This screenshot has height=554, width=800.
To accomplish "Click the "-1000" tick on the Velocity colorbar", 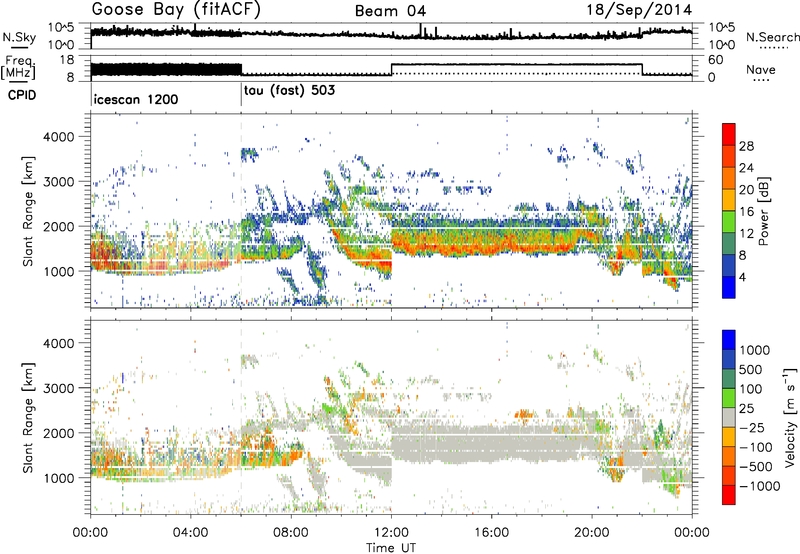I will pos(760,486).
